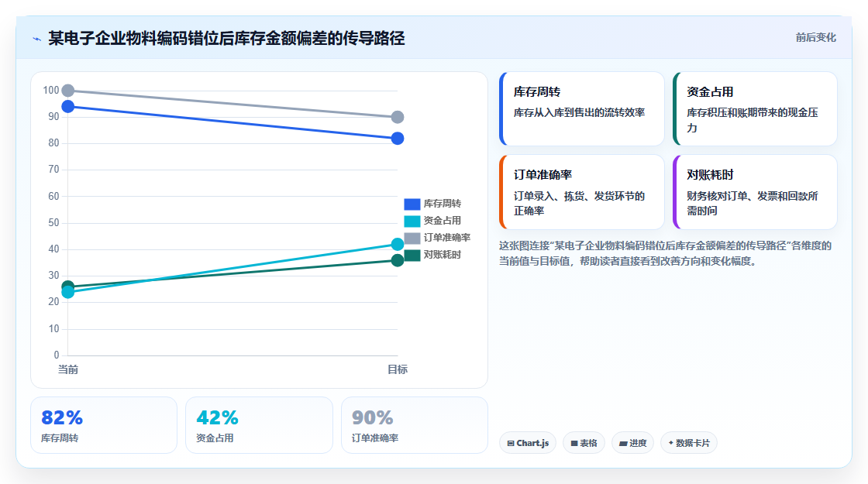The height and width of the screenshot is (484, 868).
Task: Click the text 库存积压和账期带来的现金压力
Action: (753, 120)
